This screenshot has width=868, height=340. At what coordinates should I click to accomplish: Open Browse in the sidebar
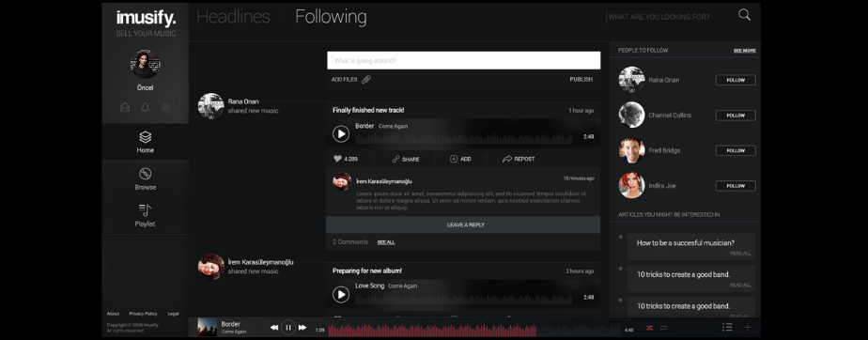pos(145,178)
